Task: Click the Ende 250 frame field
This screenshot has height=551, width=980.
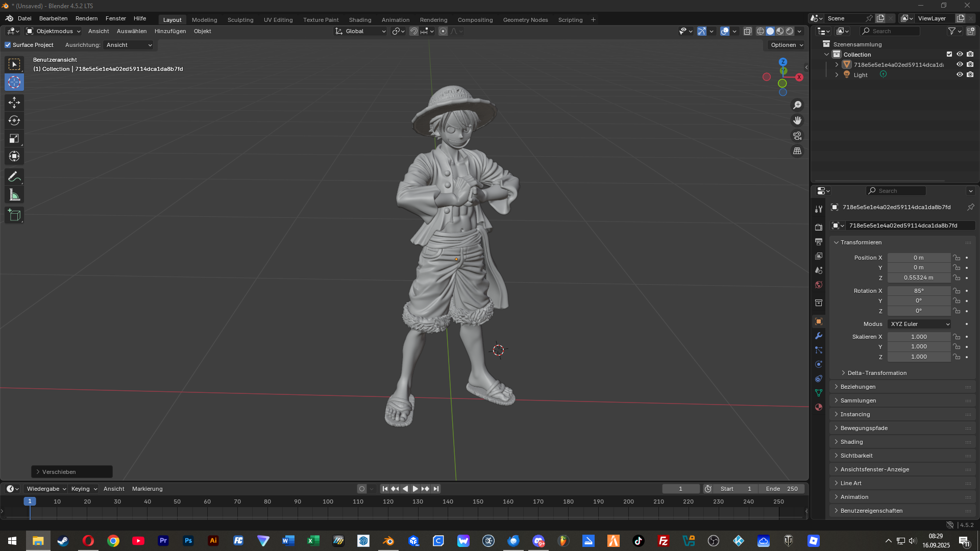Action: tap(781, 489)
